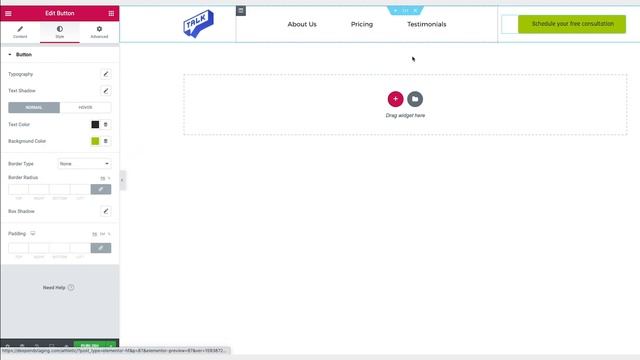Open the Need Help link

pyautogui.click(x=58, y=287)
